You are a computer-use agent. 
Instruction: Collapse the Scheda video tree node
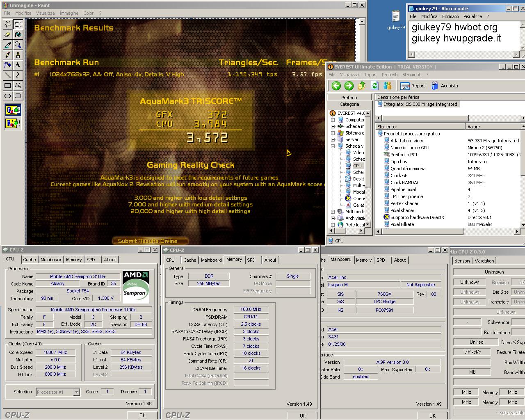click(x=333, y=146)
